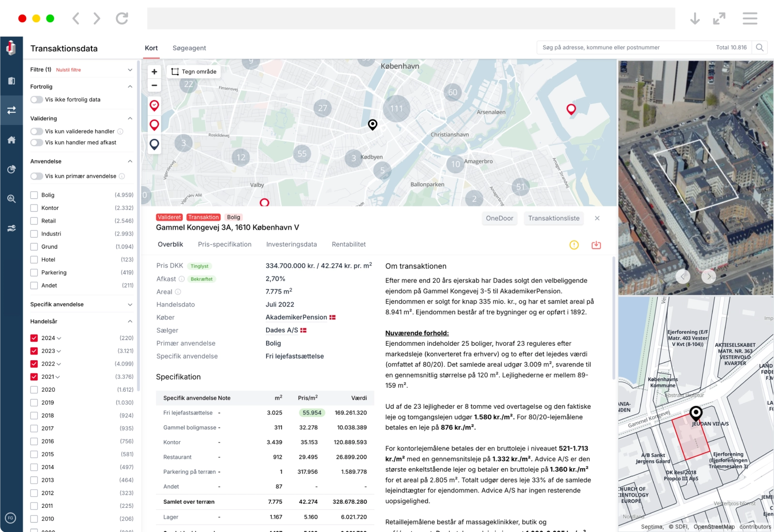Click the Tegn område button
Image resolution: width=774 pixels, height=532 pixels.
pos(193,71)
